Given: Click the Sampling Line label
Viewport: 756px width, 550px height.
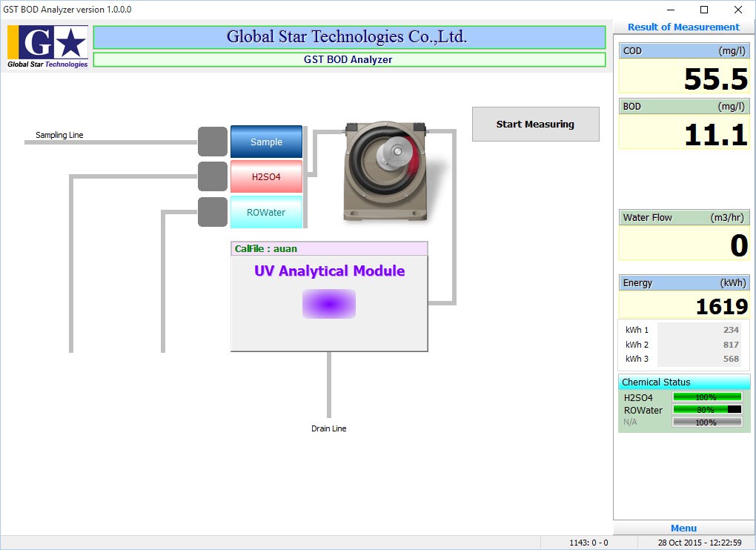Looking at the screenshot, I should [x=59, y=135].
